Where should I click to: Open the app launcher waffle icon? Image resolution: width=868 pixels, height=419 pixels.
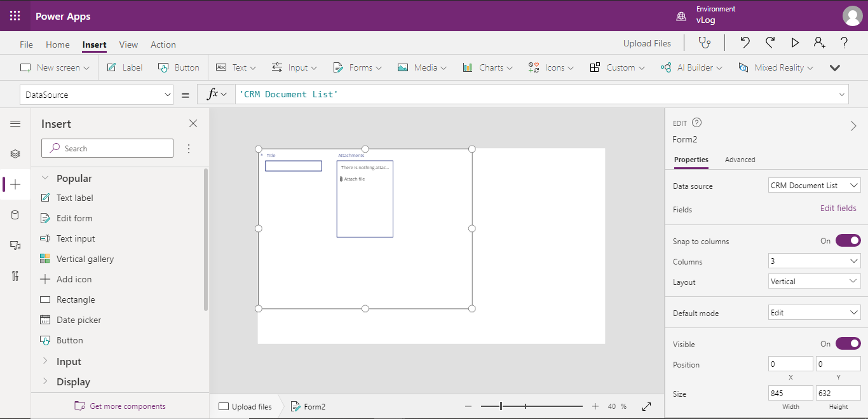point(15,16)
